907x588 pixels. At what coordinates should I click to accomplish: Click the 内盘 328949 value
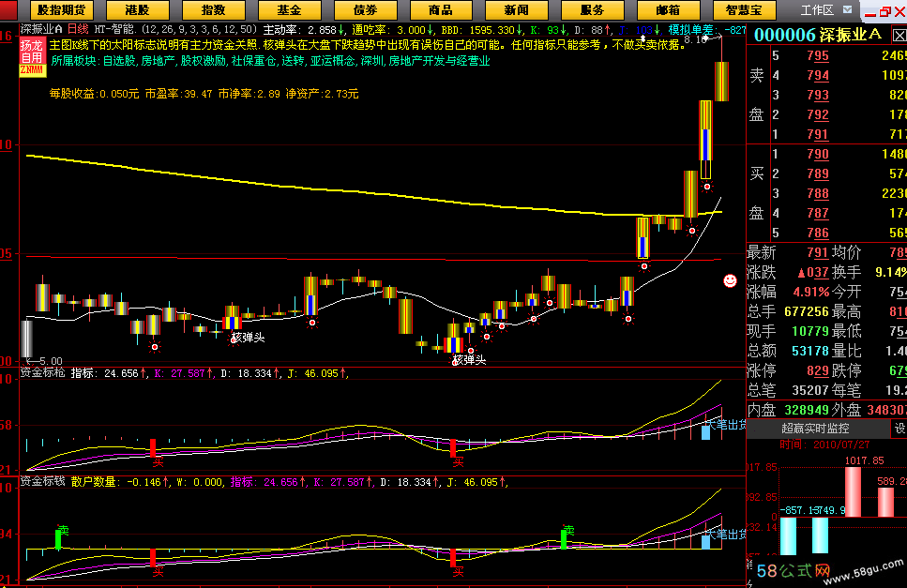pos(807,410)
